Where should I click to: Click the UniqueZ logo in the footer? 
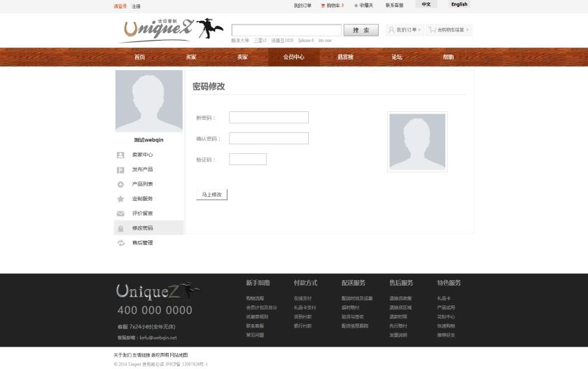coord(157,291)
